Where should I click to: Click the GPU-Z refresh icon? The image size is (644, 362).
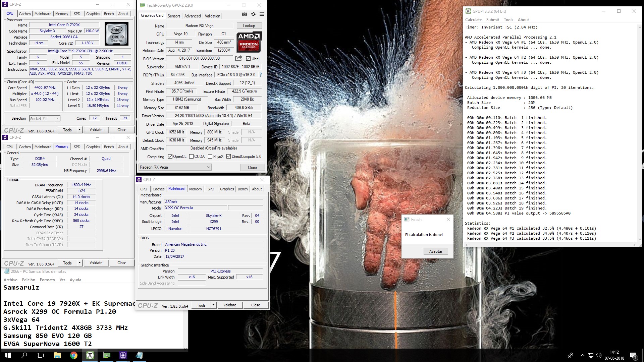(x=253, y=14)
